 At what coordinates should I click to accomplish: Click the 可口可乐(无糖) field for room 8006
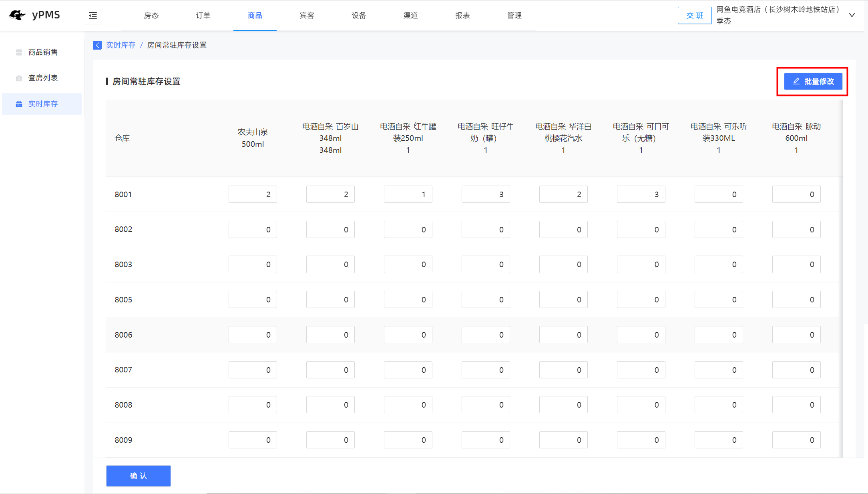[641, 335]
